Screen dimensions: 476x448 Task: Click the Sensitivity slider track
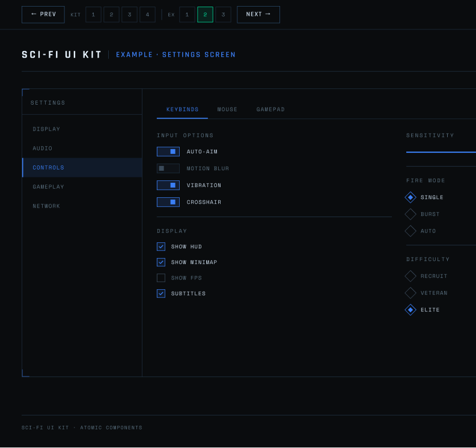(x=441, y=152)
